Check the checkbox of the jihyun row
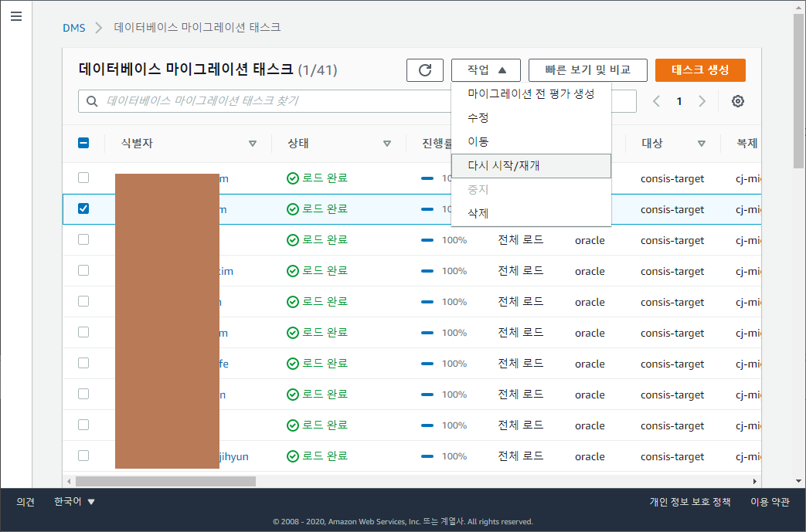 (83, 456)
